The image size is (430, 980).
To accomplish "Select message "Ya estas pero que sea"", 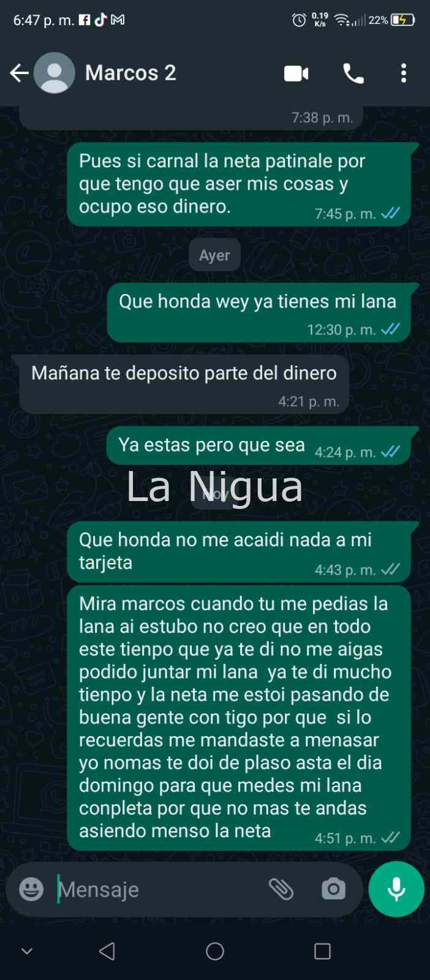I will coord(259,445).
